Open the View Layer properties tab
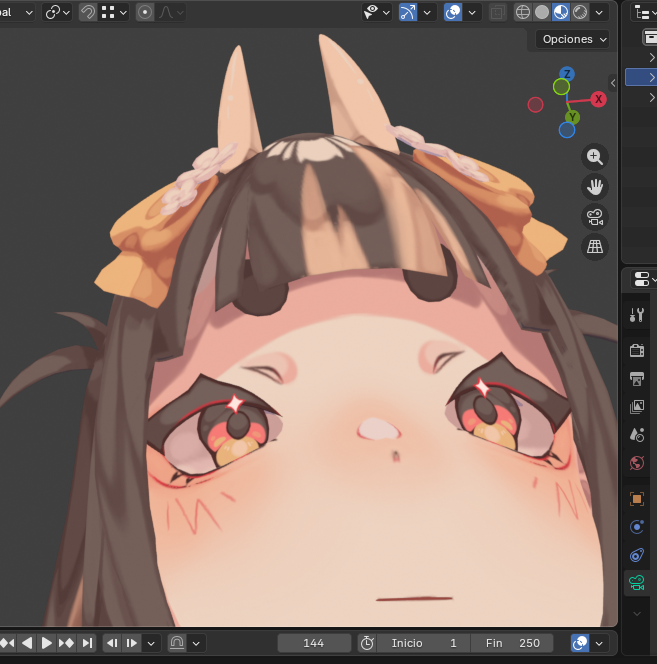Image resolution: width=657 pixels, height=664 pixels. point(637,407)
